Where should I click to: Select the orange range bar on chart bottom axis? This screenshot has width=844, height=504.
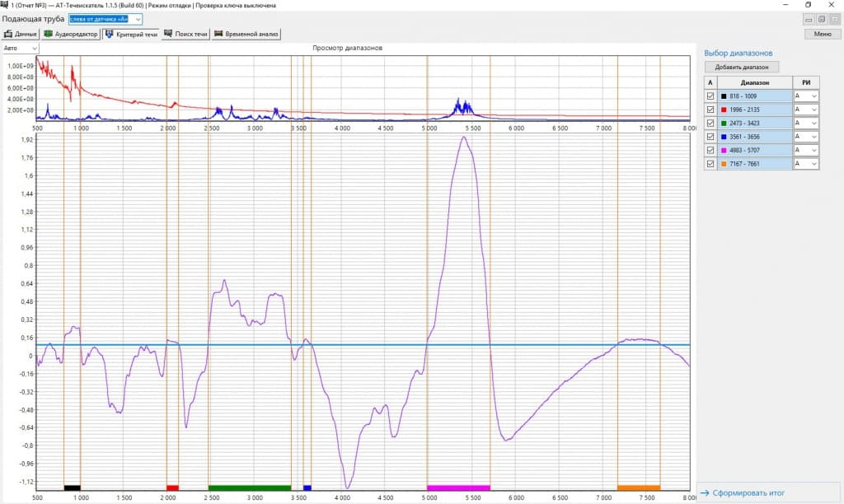pos(639,488)
